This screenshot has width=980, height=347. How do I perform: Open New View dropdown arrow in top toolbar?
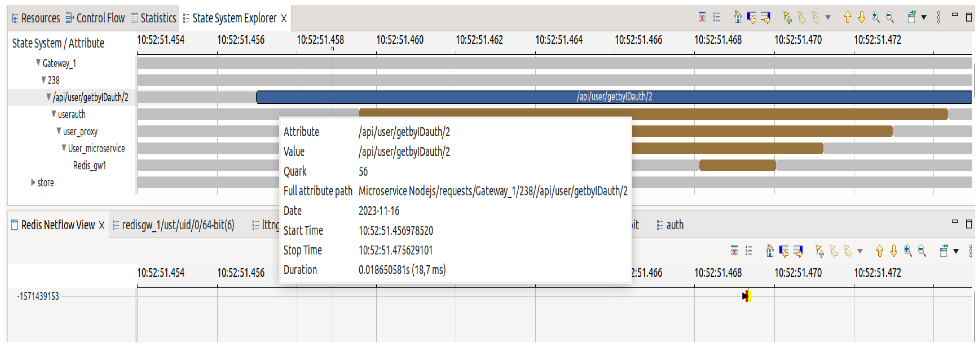(924, 17)
